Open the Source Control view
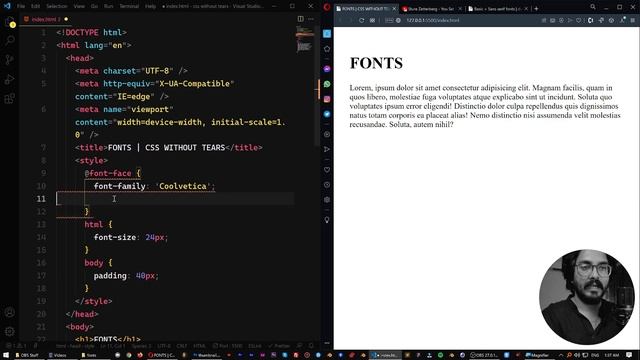The width and height of the screenshot is (640, 360). (10, 60)
